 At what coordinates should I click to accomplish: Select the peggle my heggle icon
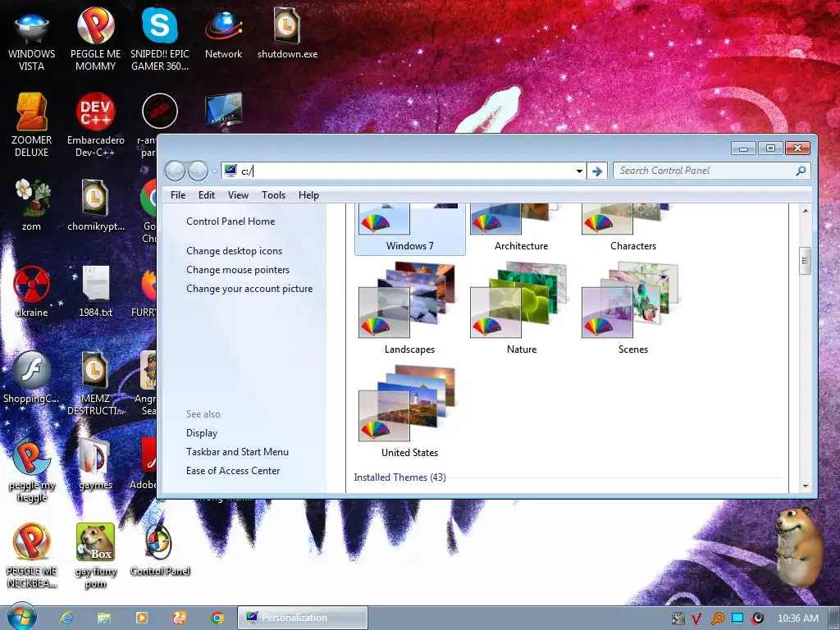coord(32,472)
